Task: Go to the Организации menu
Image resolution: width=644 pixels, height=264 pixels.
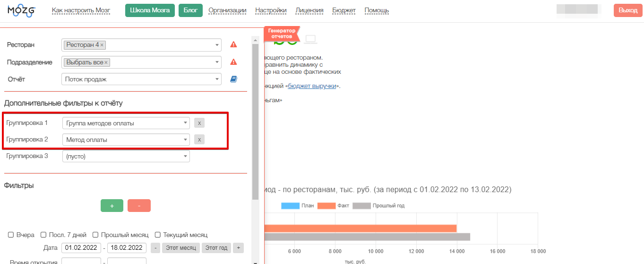Action: [227, 10]
